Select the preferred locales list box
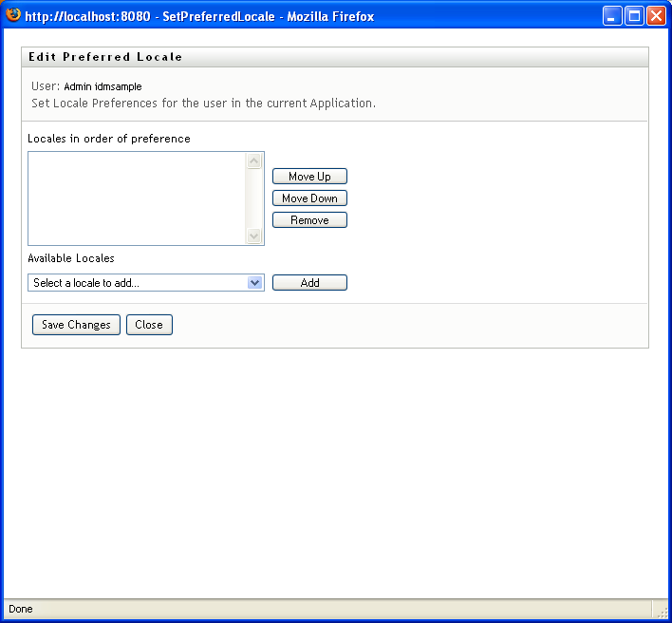Viewport: 672px width, 623px height. click(x=146, y=198)
